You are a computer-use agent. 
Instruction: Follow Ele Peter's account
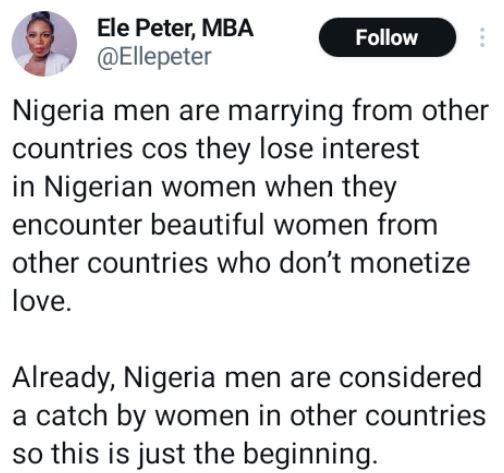(x=387, y=37)
